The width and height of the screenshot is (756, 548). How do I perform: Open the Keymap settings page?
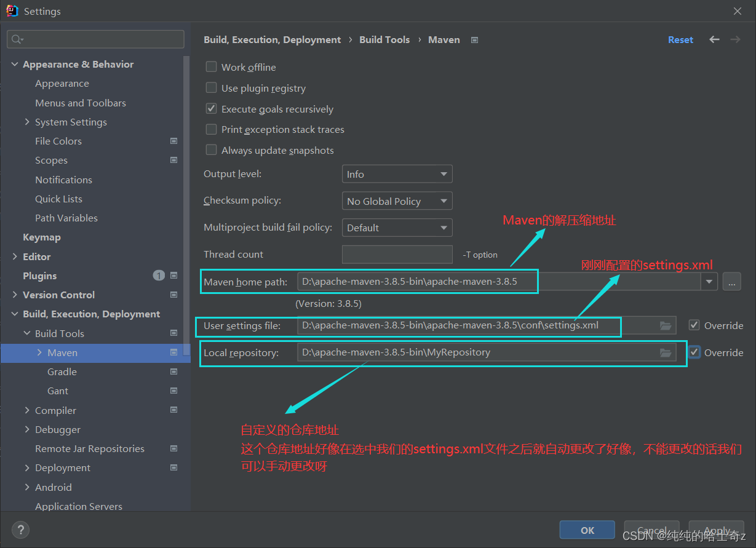coord(42,237)
